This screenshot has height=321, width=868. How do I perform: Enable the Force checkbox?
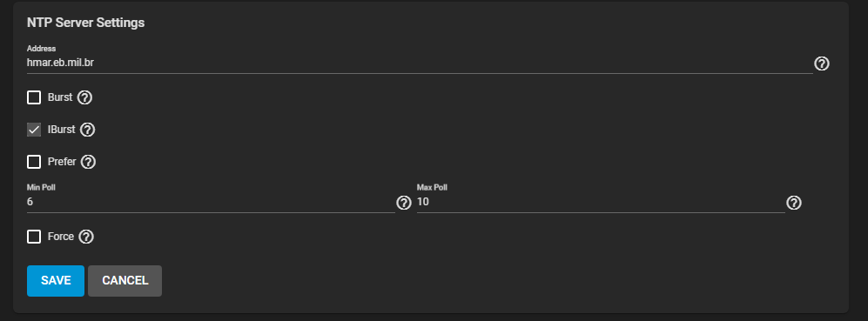click(34, 237)
